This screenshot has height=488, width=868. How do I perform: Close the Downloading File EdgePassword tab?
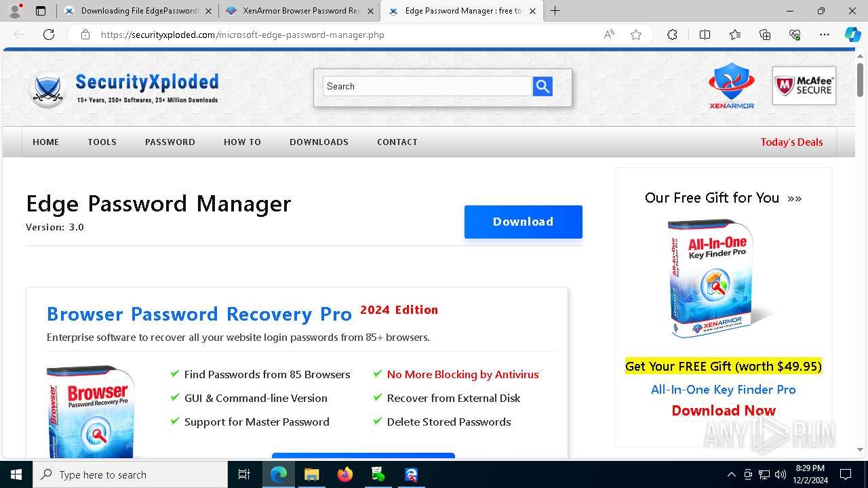click(208, 11)
